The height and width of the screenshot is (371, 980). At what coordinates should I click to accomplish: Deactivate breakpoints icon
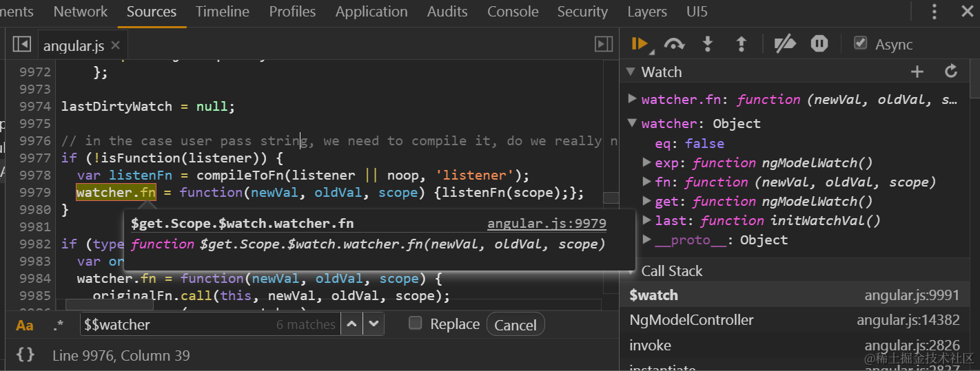click(784, 44)
